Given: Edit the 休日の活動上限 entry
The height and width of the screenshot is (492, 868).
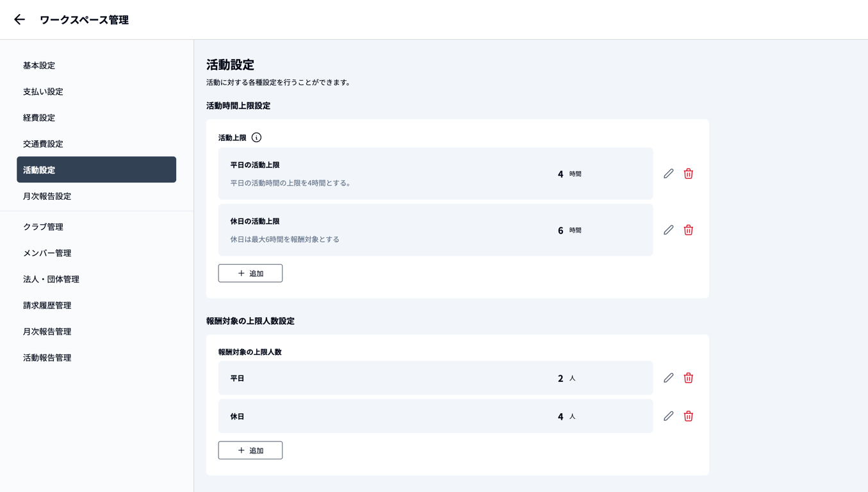Looking at the screenshot, I should point(668,230).
